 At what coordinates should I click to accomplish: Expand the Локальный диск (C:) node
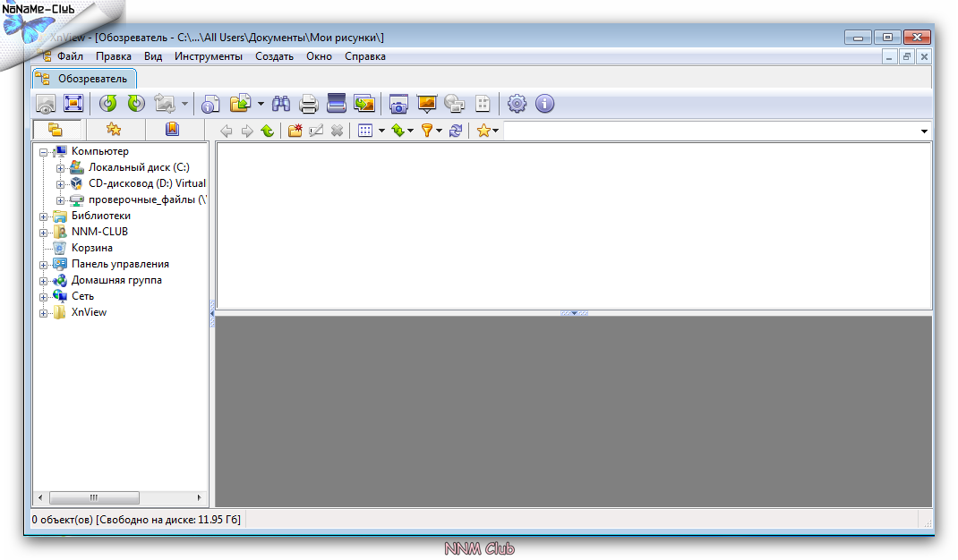point(60,168)
